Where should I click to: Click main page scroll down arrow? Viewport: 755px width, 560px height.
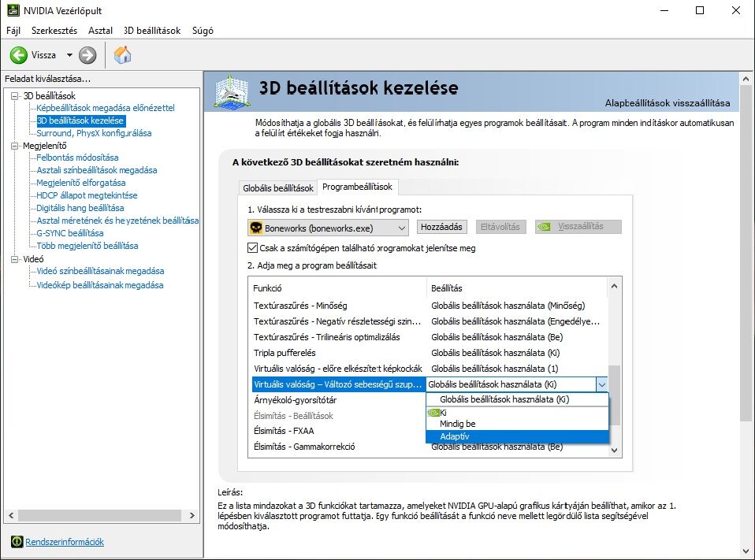(746, 551)
